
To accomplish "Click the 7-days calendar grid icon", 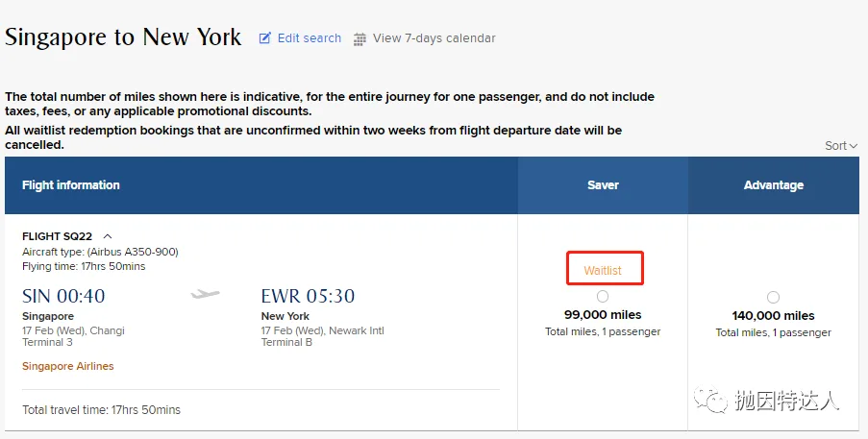I will 360,39.
